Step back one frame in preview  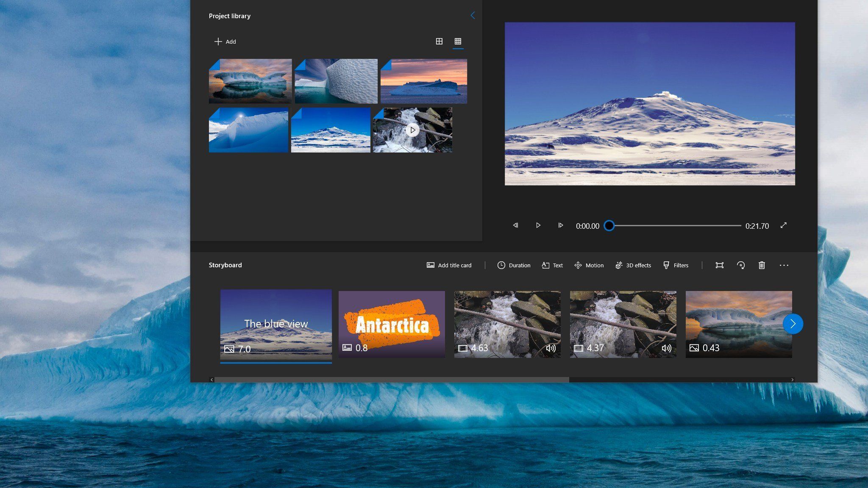(515, 225)
